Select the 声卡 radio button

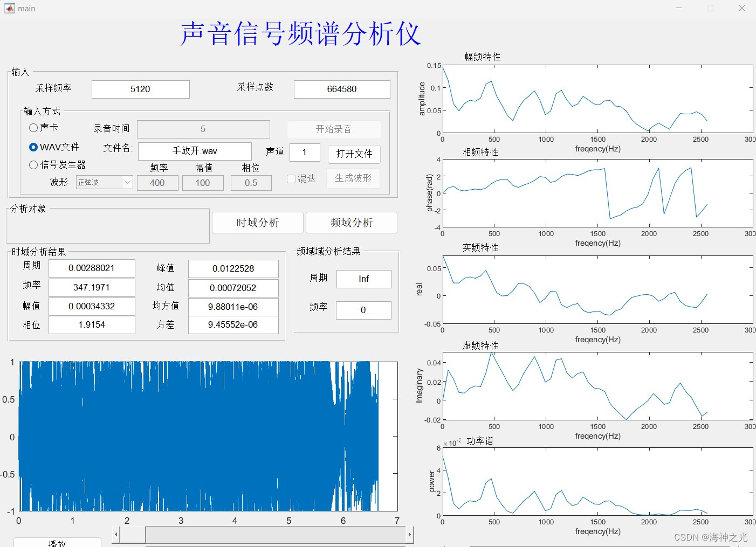[43, 127]
